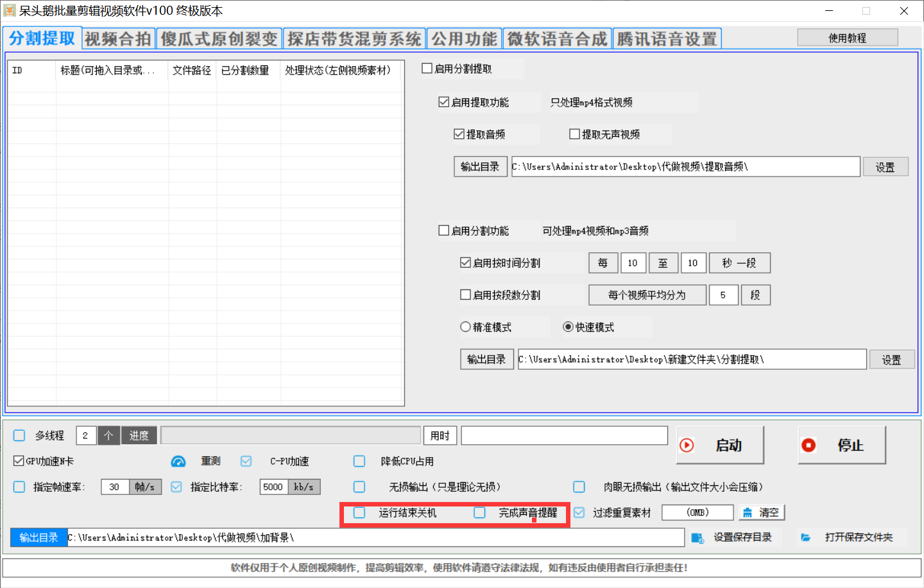Click the 提取音频 output path field
Screen dimensions: 924x588
(x=685, y=167)
